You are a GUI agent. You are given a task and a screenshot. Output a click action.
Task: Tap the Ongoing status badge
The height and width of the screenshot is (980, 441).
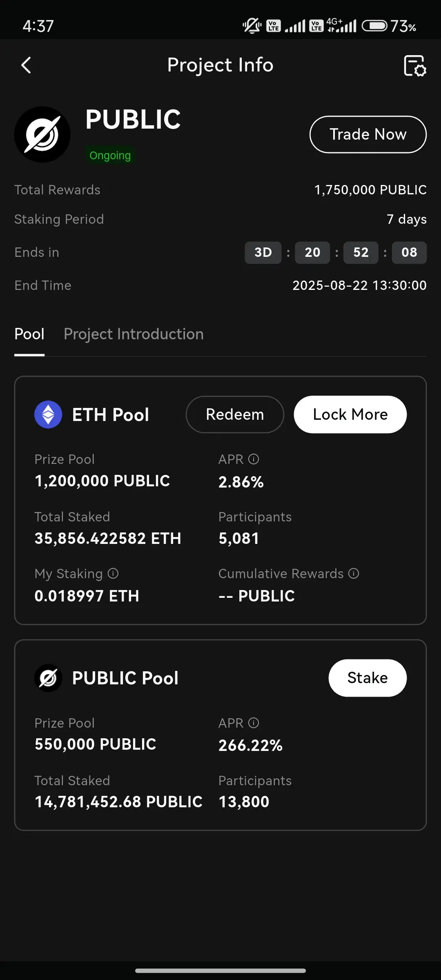[110, 156]
